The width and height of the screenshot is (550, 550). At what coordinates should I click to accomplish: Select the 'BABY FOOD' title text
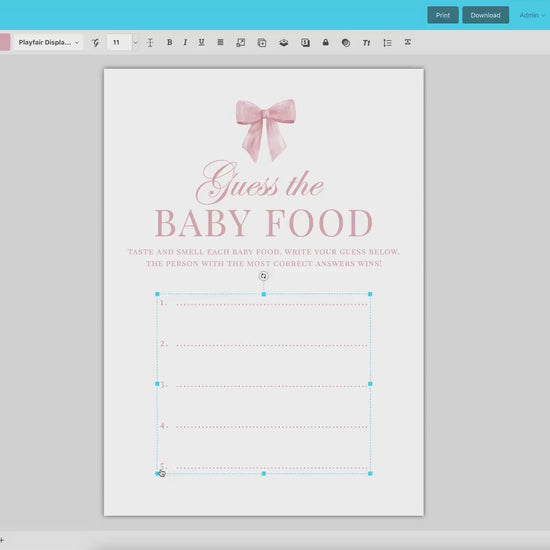click(263, 223)
